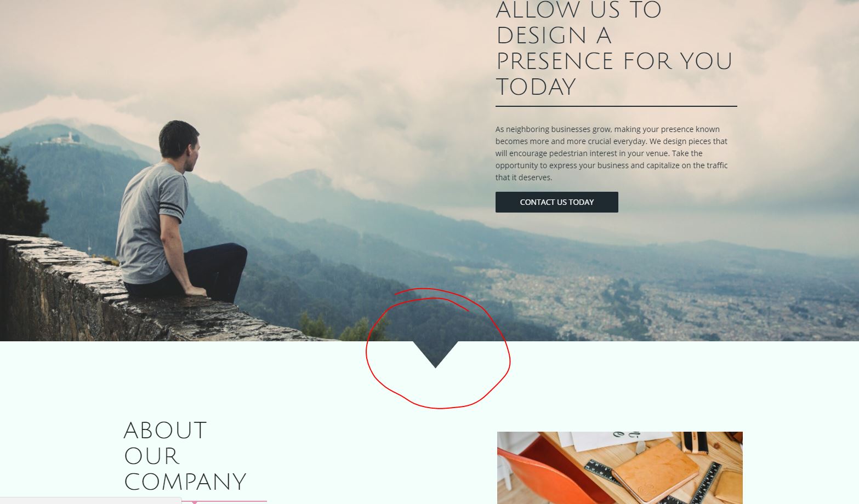Viewport: 859px width, 504px height.
Task: Select the 'Allow us to design' heading
Action: coord(614,48)
